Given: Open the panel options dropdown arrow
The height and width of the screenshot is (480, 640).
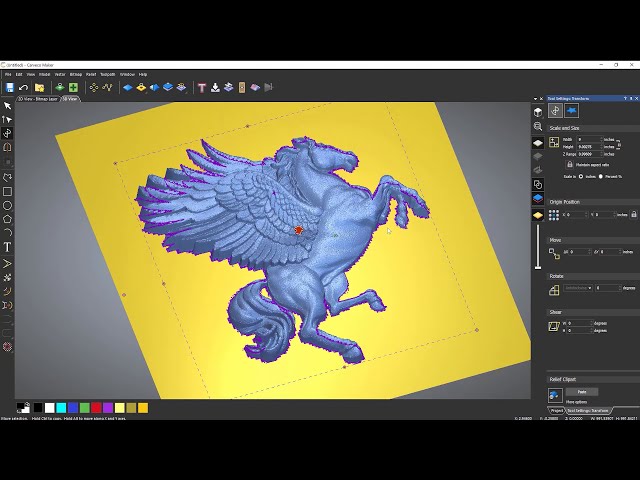Looking at the screenshot, I should tap(535, 99).
